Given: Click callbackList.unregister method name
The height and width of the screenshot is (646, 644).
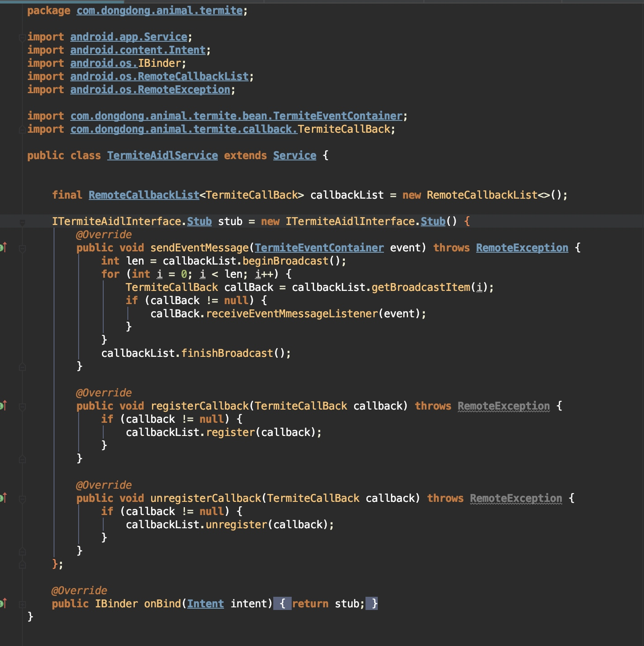Looking at the screenshot, I should (236, 525).
